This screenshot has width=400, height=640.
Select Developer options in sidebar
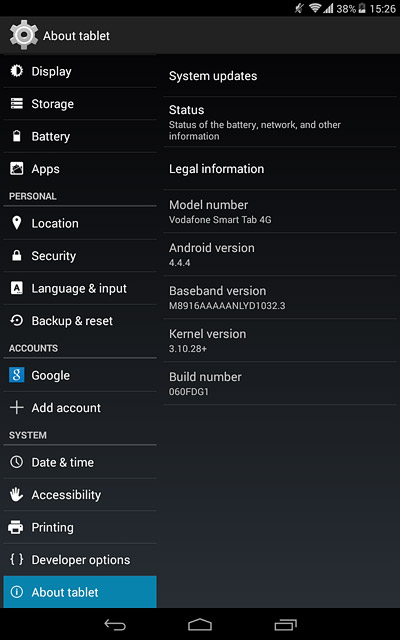[80, 560]
